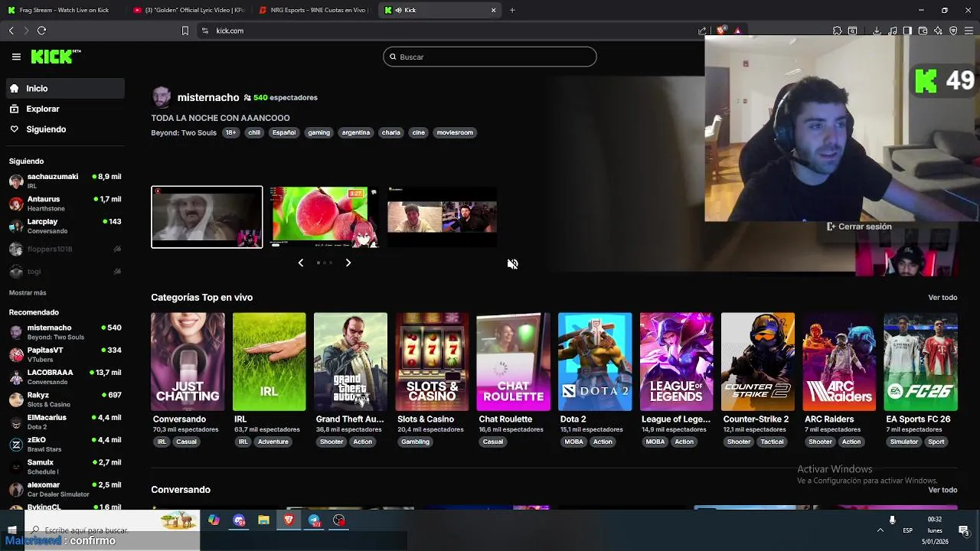The width and height of the screenshot is (980, 551).
Task: Click the Buscar search field
Action: click(489, 57)
